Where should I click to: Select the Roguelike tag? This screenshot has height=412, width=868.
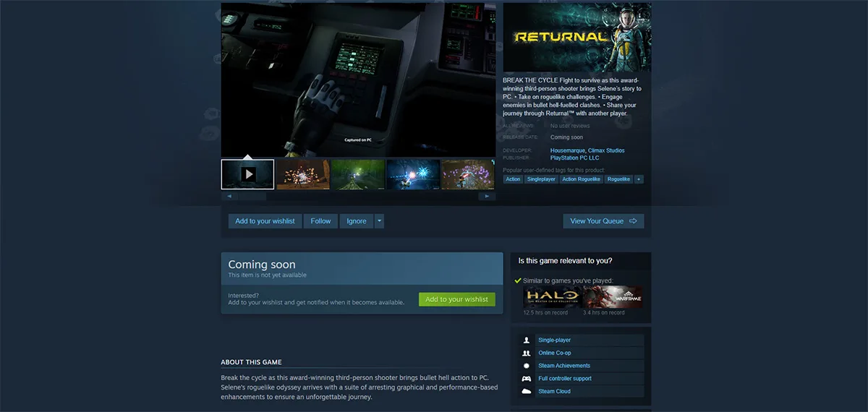tap(618, 179)
